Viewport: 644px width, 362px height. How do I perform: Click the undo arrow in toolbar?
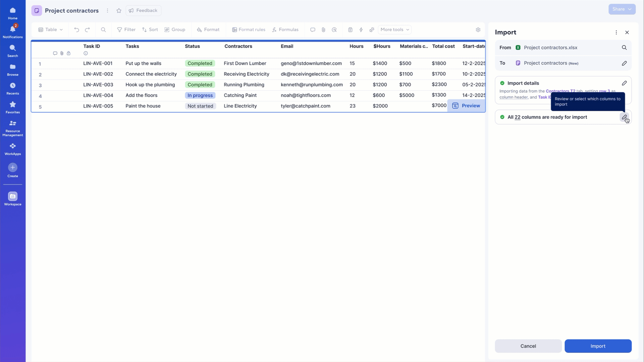point(76,30)
